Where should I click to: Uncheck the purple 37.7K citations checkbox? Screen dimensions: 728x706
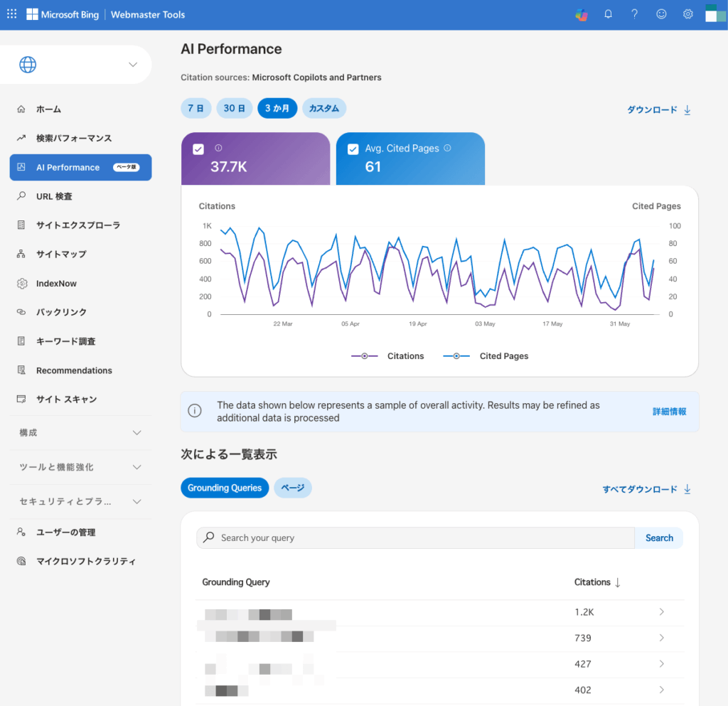198,149
